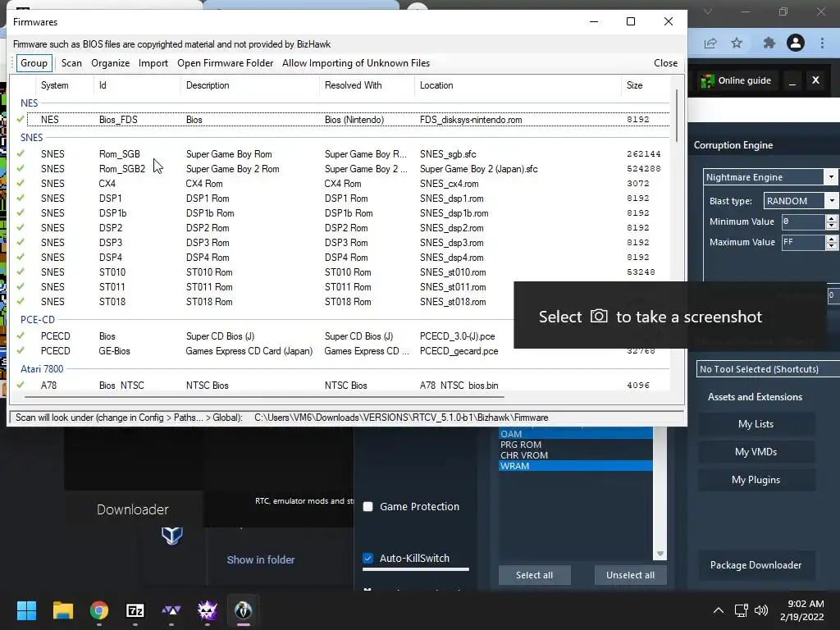
Task: Click the Online guide button
Action: click(x=737, y=81)
